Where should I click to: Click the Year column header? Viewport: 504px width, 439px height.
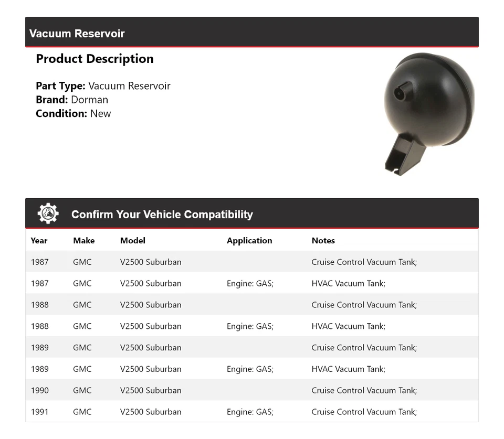[39, 241]
